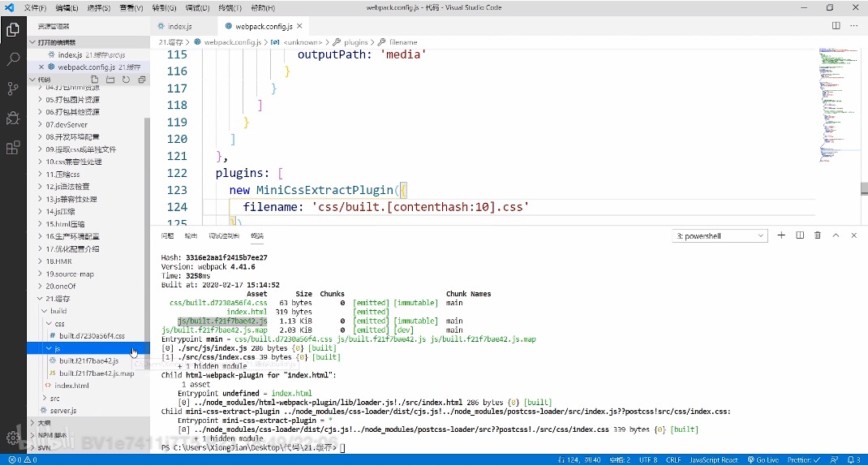This screenshot has width=868, height=466.
Task: Open the Manage gear menu
Action: pyautogui.click(x=13, y=438)
